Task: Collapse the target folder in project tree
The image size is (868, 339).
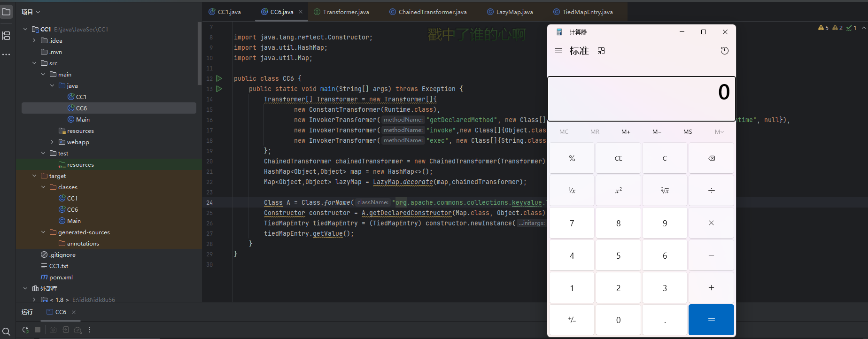Action: pyautogui.click(x=34, y=176)
